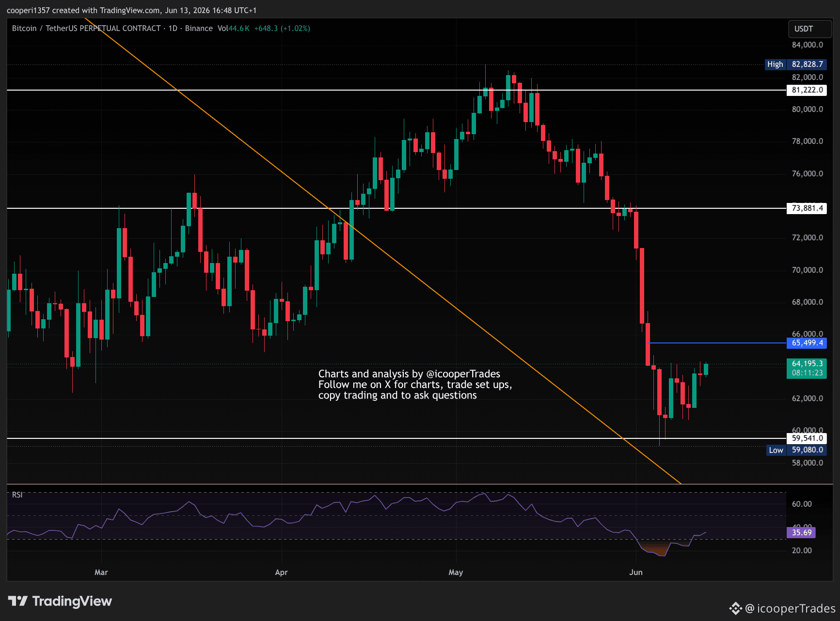Click the RSI 20.00 scale tick

coord(802,551)
